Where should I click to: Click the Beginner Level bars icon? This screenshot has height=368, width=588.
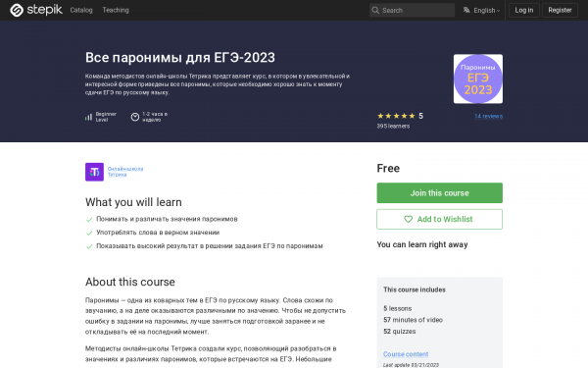point(88,117)
